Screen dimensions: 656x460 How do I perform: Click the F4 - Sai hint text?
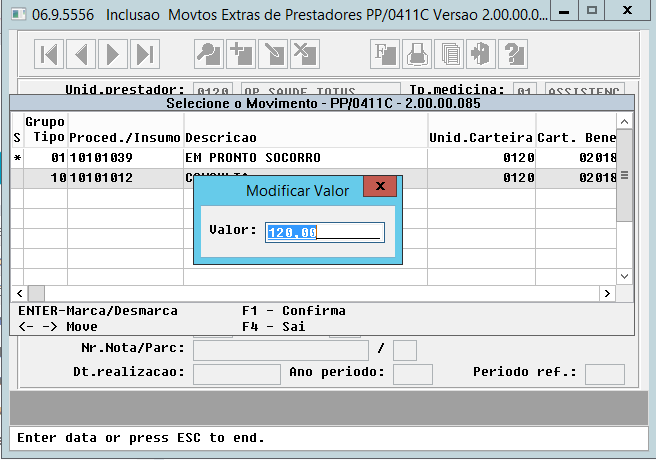click(274, 327)
